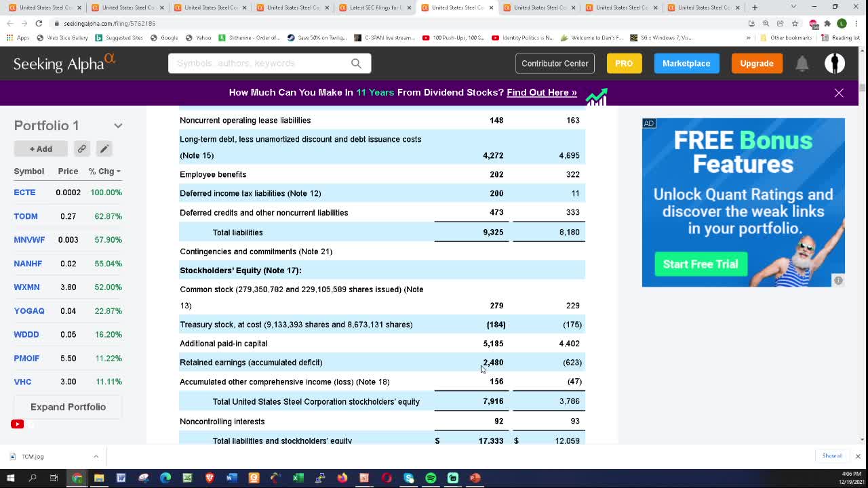Open Firefox from the taskbar

pyautogui.click(x=342, y=478)
